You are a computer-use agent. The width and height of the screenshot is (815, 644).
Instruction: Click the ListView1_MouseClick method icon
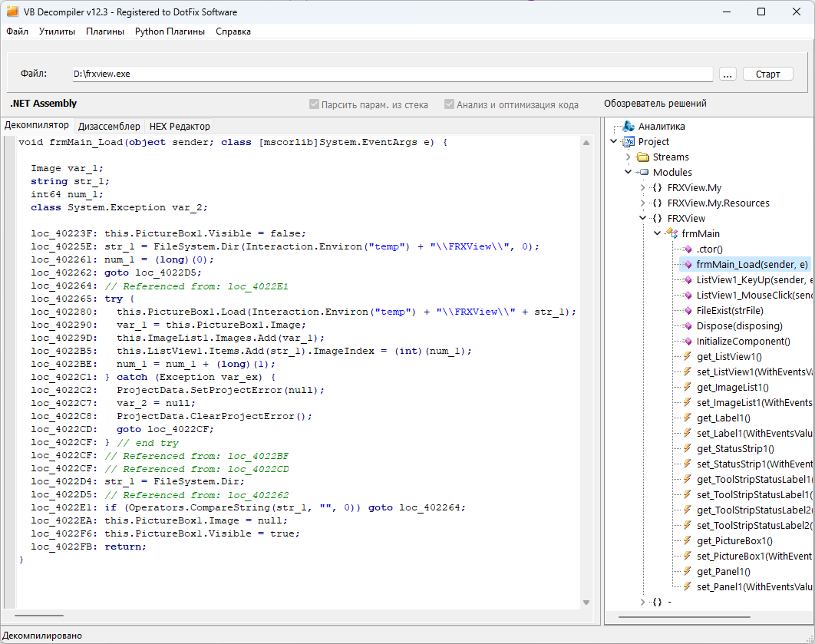click(x=688, y=296)
